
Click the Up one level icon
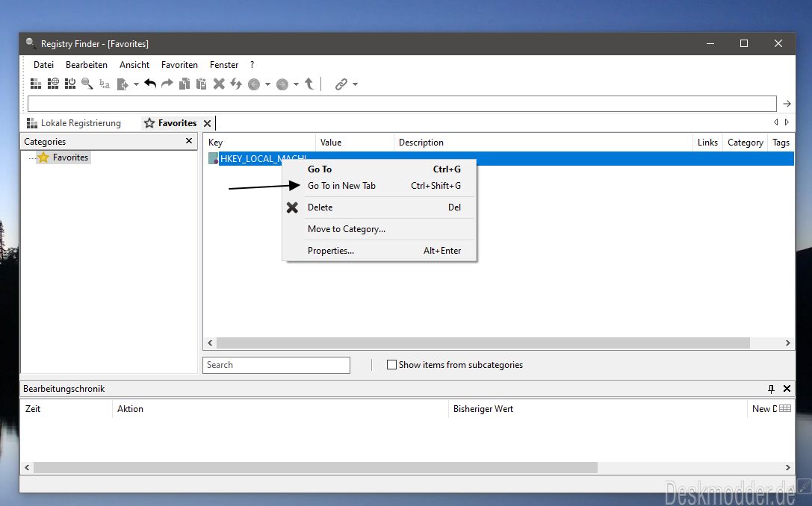pyautogui.click(x=309, y=84)
